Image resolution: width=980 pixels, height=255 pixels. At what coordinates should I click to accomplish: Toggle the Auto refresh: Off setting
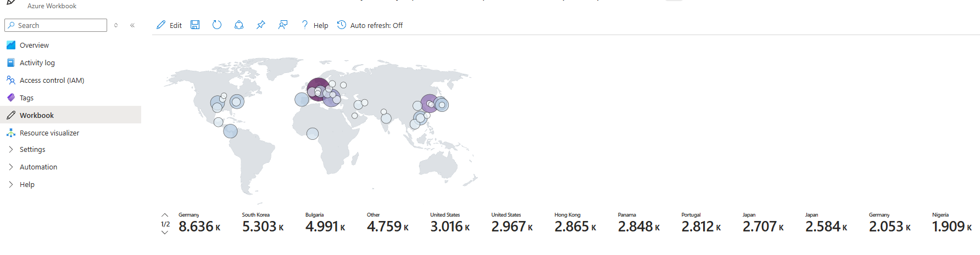[x=370, y=25]
